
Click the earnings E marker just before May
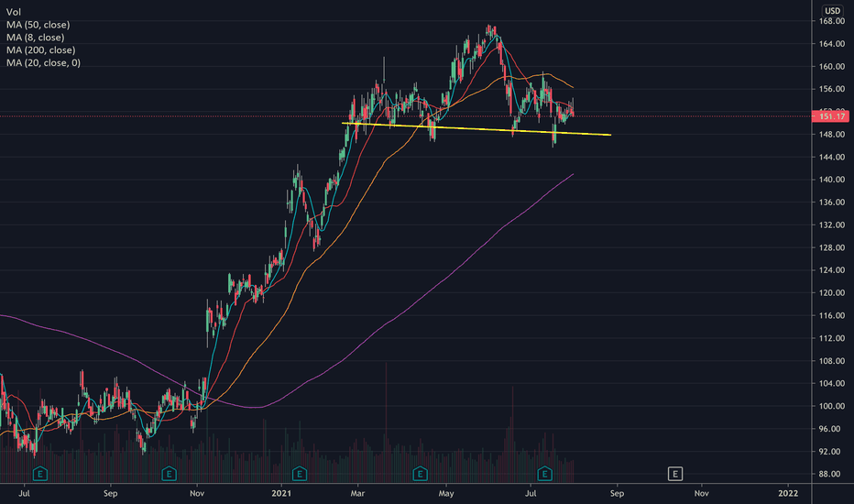coord(420,474)
